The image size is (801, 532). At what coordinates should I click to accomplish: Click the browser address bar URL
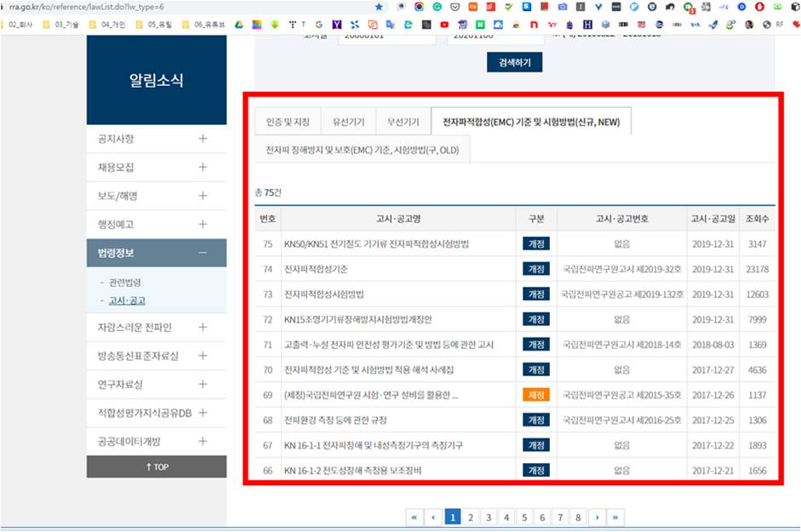click(x=86, y=7)
